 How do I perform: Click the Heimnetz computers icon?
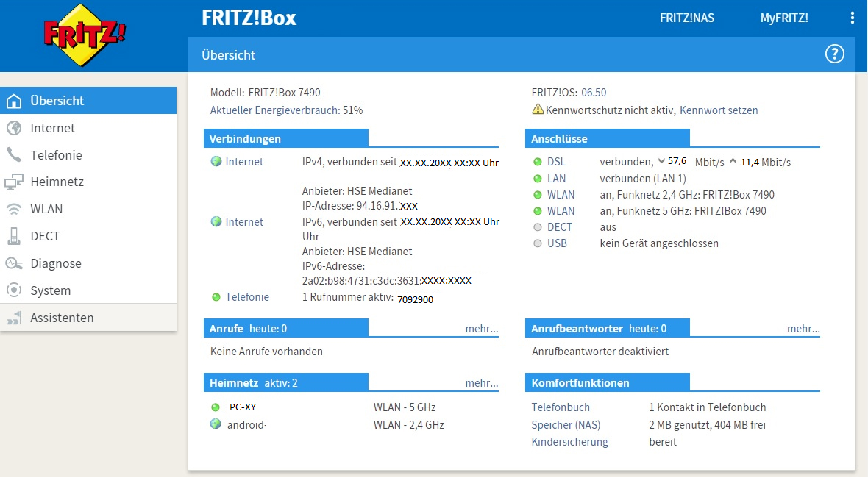click(x=14, y=182)
